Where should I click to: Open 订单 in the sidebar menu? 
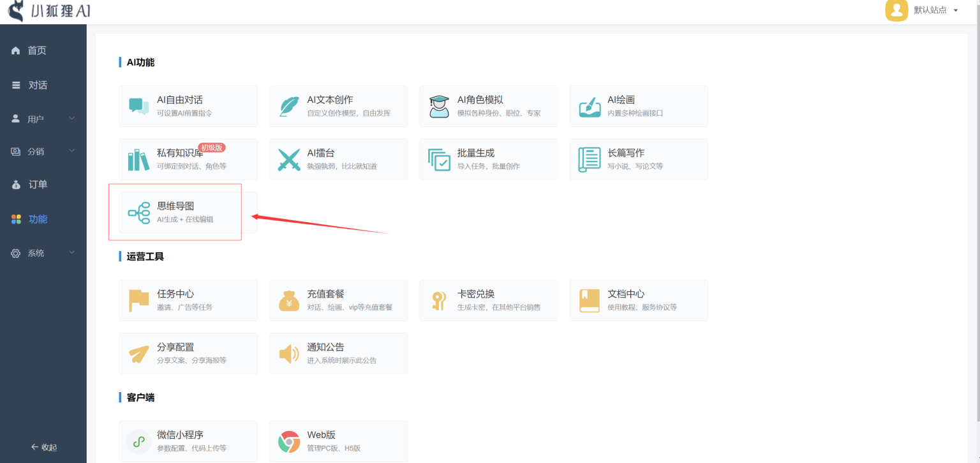click(38, 185)
